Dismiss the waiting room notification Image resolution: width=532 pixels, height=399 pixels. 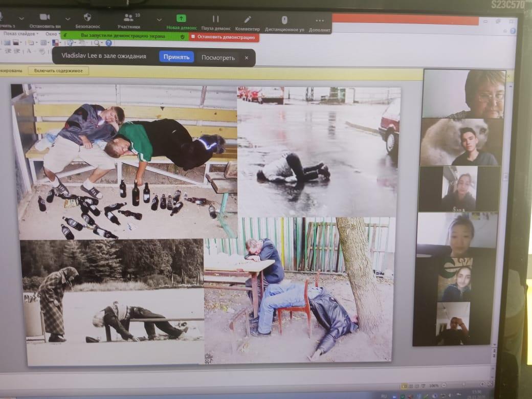tap(247, 58)
